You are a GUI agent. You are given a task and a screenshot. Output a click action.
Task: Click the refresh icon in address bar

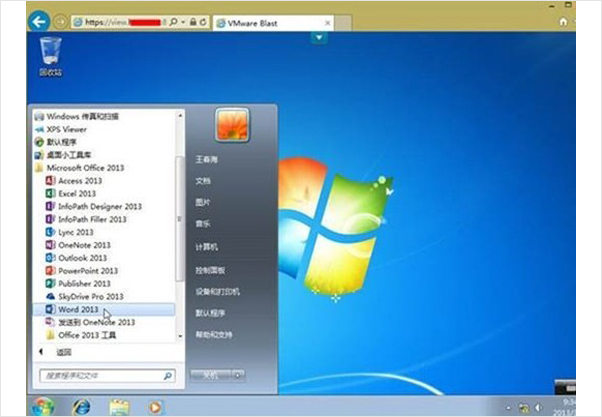[x=203, y=22]
